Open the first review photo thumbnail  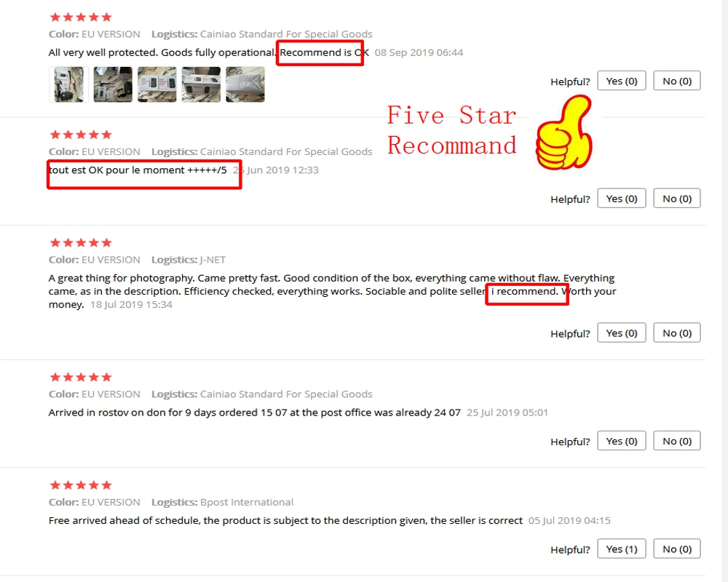pyautogui.click(x=68, y=84)
